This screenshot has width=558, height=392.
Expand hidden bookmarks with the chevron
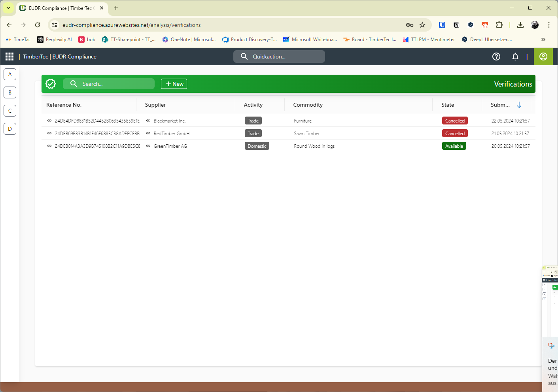click(x=543, y=39)
